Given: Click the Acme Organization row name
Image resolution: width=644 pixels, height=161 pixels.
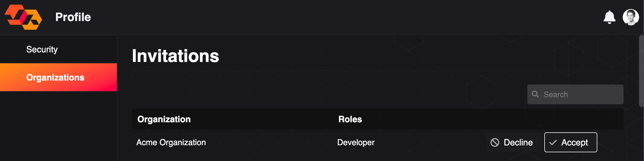Looking at the screenshot, I should click(171, 142).
